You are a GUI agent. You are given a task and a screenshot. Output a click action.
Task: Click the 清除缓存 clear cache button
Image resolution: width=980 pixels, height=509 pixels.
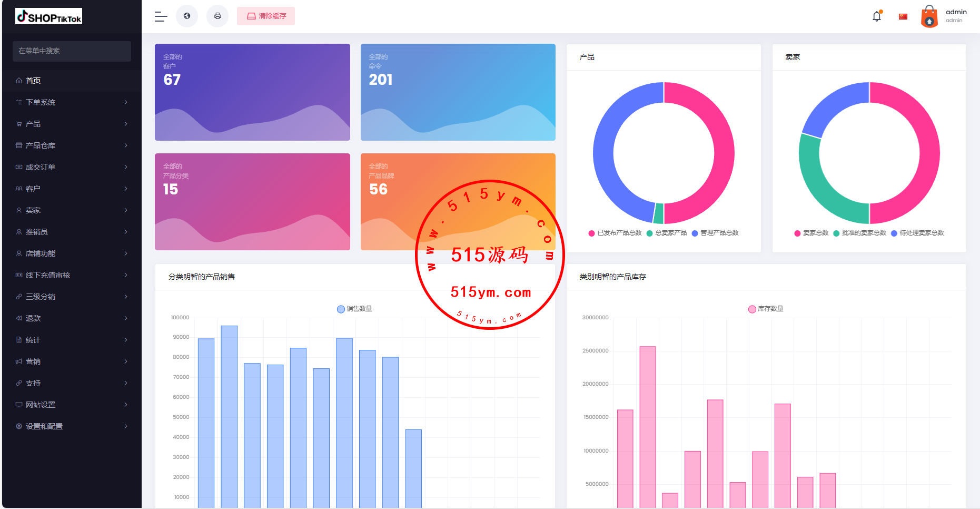tap(266, 16)
